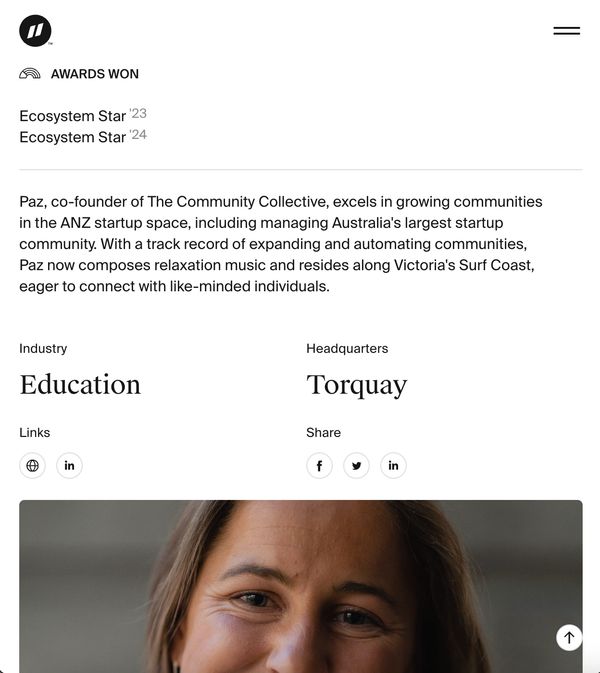The height and width of the screenshot is (673, 600).
Task: Click the rainbow icon beside Awards Won
Action: tap(30, 74)
